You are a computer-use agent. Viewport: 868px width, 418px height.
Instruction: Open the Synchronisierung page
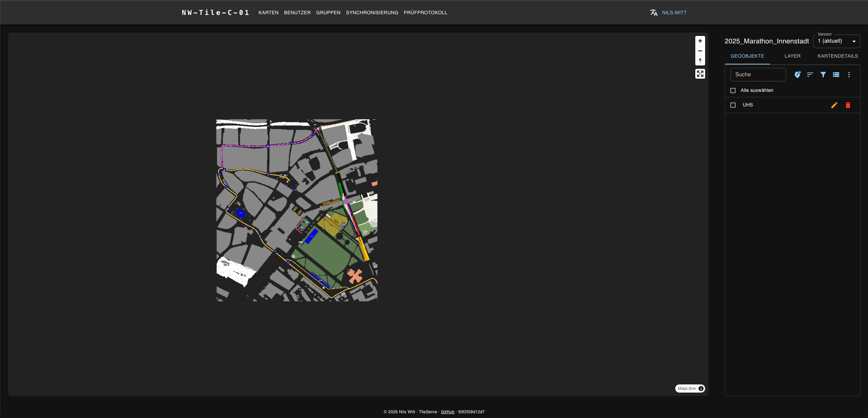(372, 13)
